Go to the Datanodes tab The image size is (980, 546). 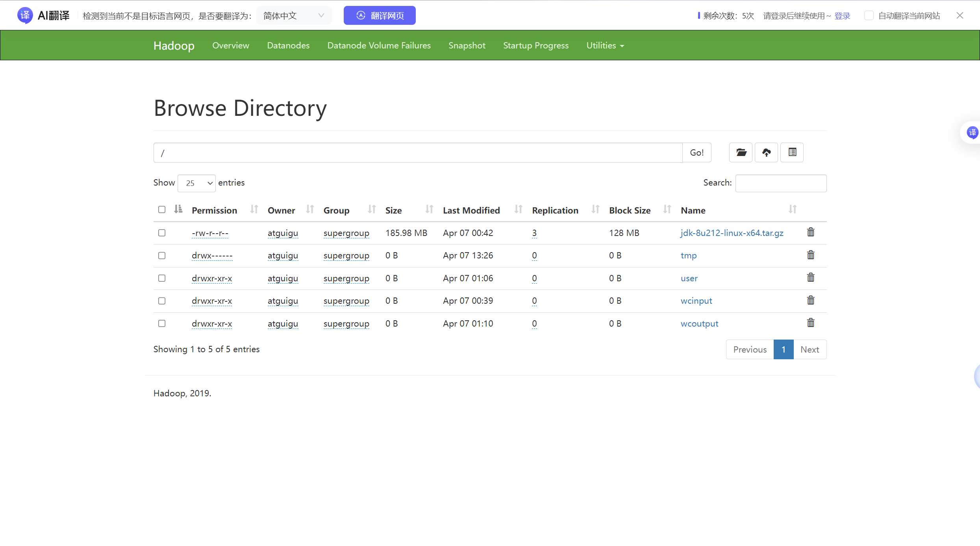288,46
